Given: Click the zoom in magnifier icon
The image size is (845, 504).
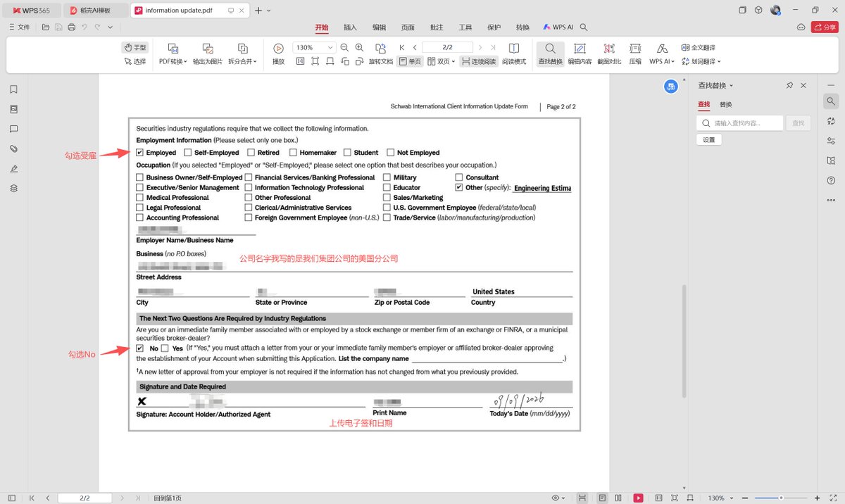Looking at the screenshot, I should coord(359,48).
